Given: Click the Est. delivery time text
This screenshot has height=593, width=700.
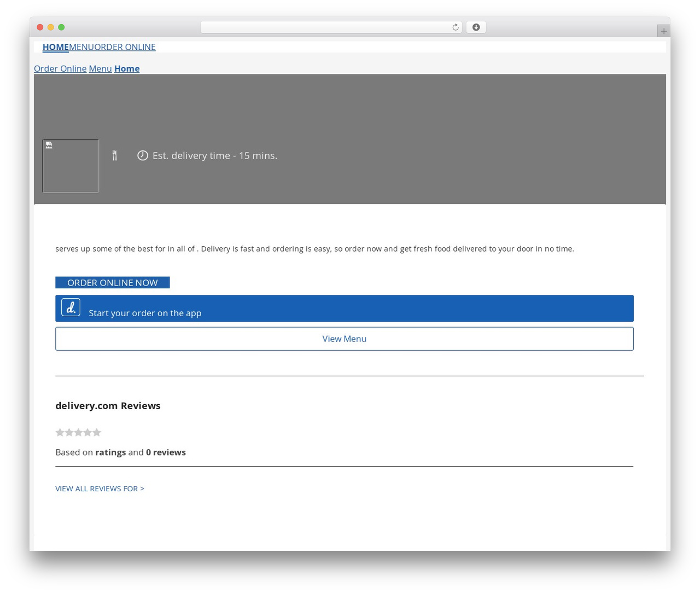Looking at the screenshot, I should pos(215,155).
